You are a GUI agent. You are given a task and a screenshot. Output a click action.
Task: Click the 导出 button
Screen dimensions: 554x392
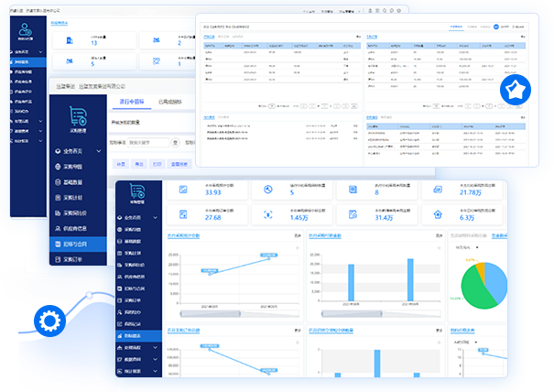point(139,164)
